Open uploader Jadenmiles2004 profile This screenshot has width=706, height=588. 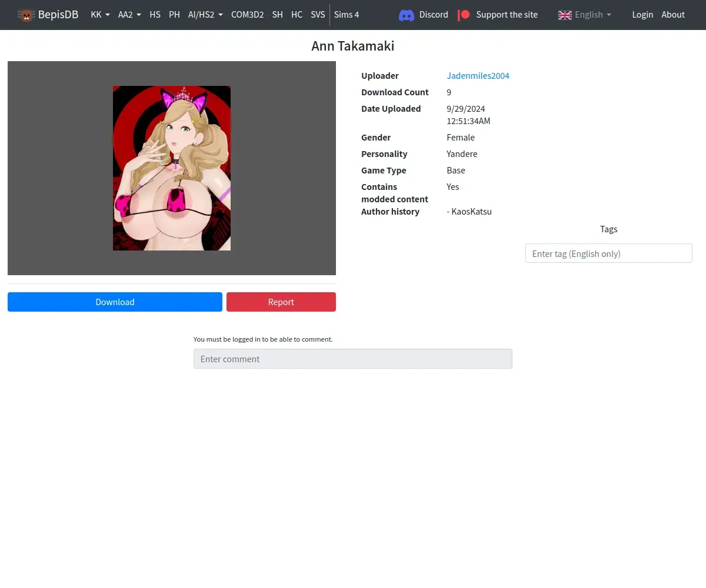[478, 76]
